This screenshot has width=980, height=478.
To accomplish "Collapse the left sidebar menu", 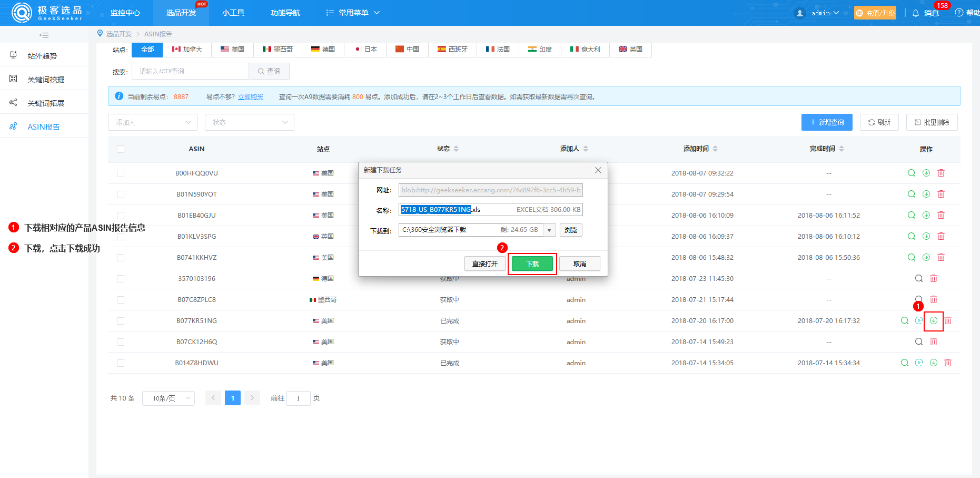I will pyautogui.click(x=44, y=35).
